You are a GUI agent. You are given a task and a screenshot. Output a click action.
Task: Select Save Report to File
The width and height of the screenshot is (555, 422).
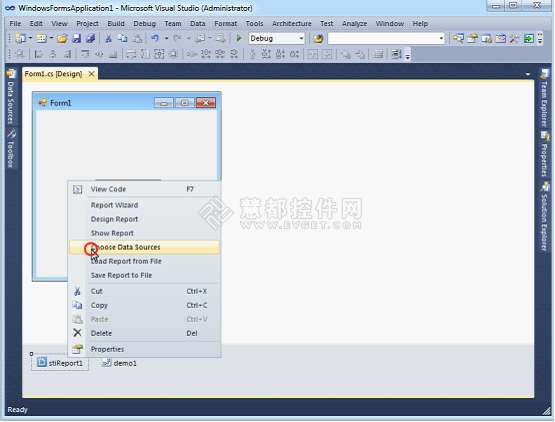144,275
